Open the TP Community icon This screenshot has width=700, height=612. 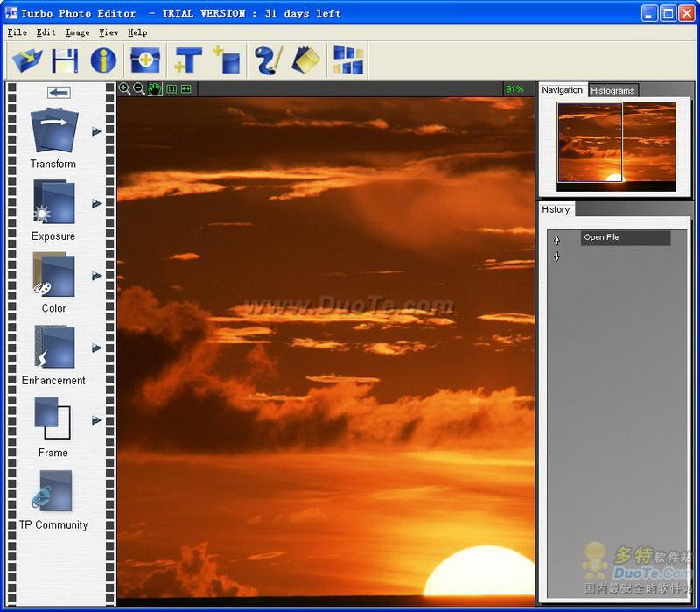point(52,490)
